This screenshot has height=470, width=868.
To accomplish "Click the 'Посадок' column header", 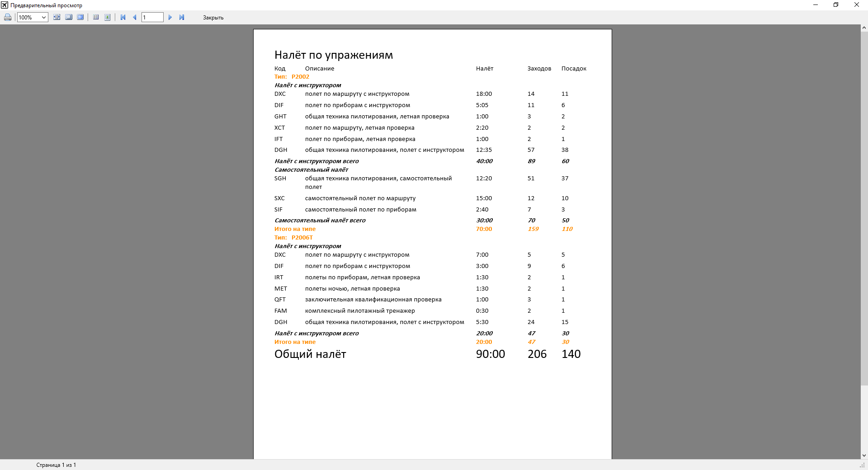I will pos(574,69).
